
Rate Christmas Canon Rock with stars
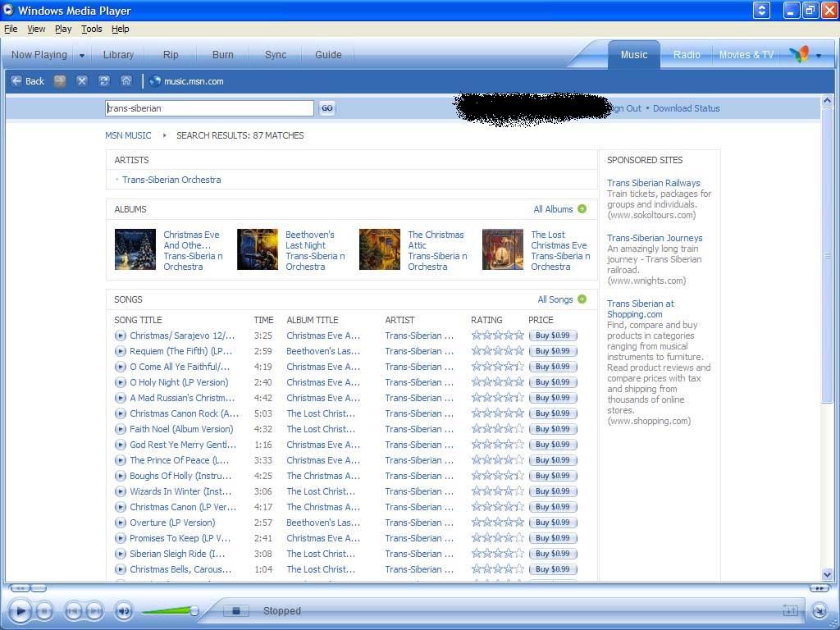tap(497, 413)
